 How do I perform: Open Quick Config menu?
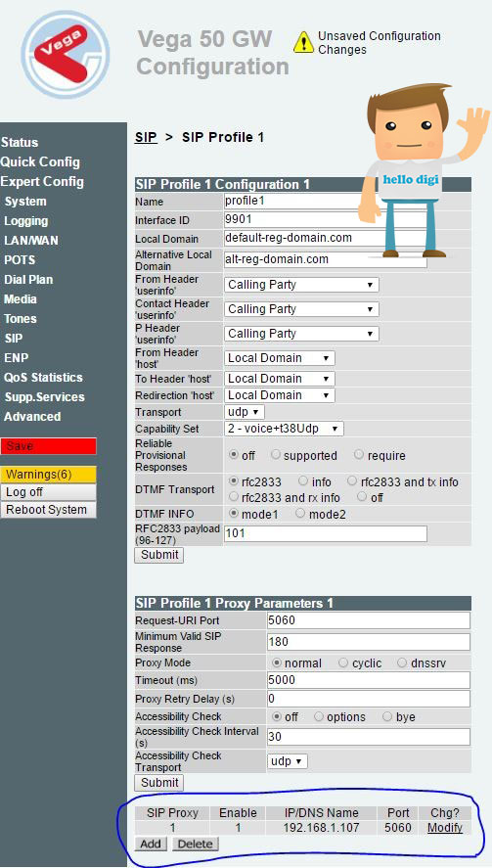pyautogui.click(x=40, y=161)
